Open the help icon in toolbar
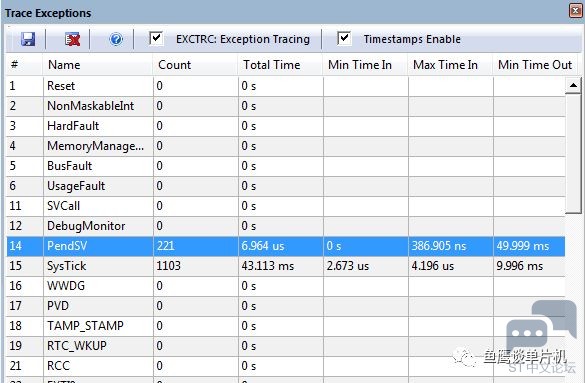 pos(116,39)
